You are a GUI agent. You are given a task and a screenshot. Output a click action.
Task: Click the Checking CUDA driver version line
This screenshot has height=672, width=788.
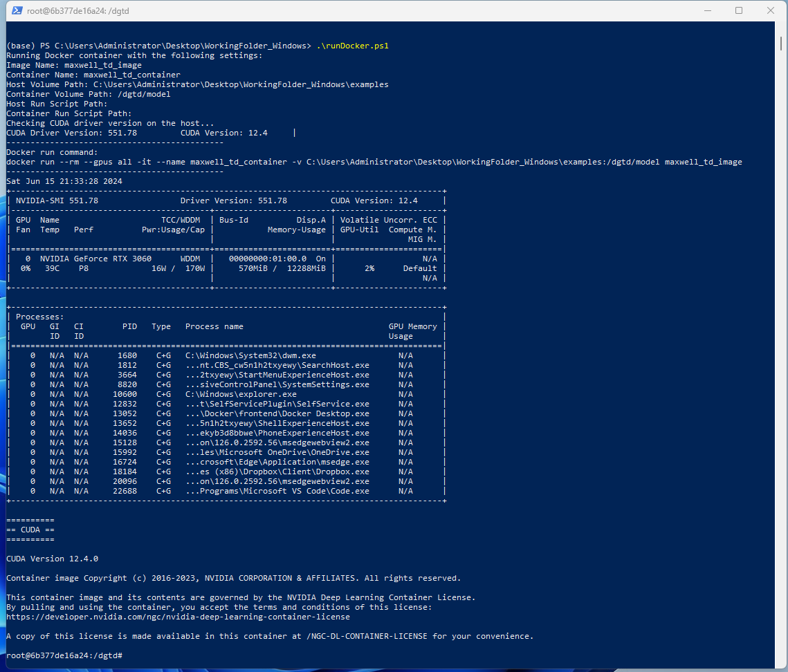point(110,123)
